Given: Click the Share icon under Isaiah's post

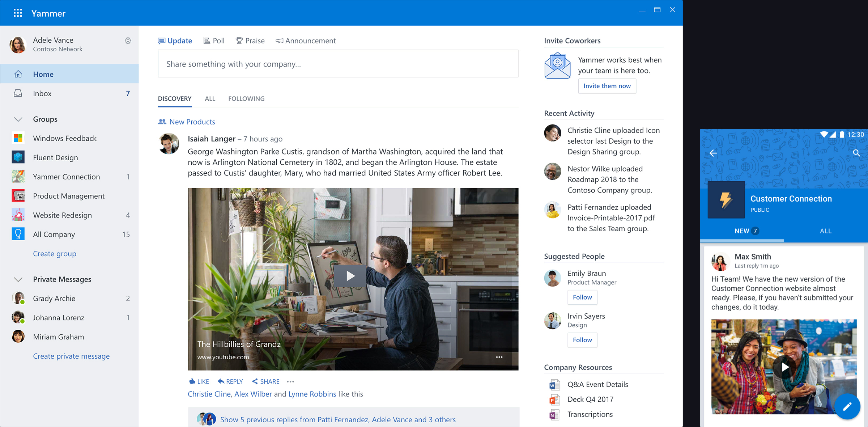Looking at the screenshot, I should point(256,381).
